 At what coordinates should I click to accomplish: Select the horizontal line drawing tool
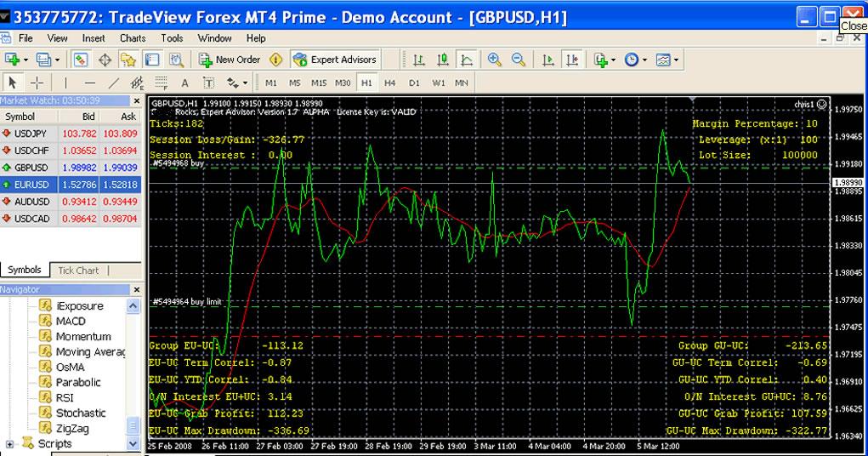click(89, 83)
